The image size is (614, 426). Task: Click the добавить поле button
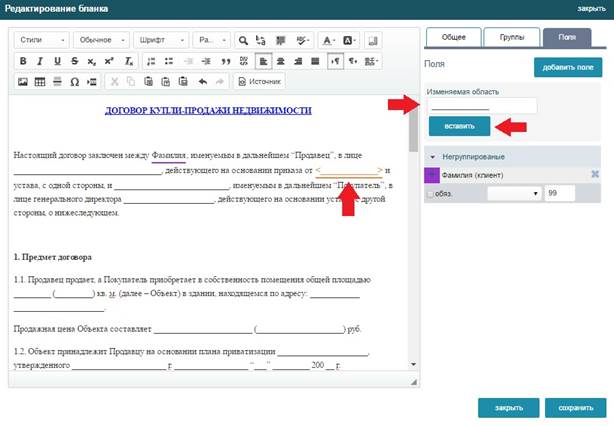567,67
